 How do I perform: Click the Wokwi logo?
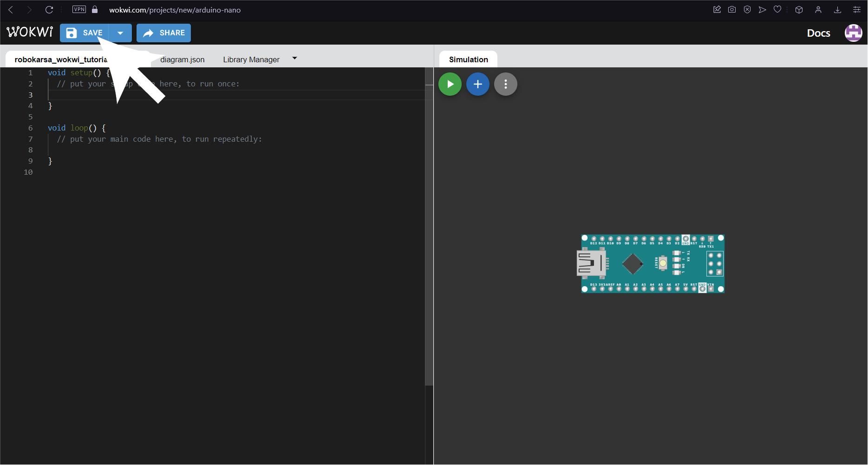(30, 32)
